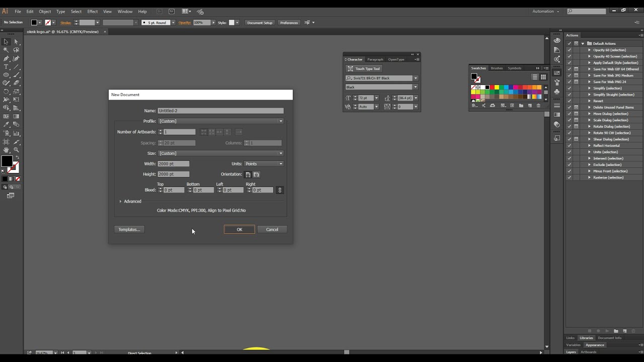Select the Magic Wand tool
644x362 pixels.
[x=6, y=50]
